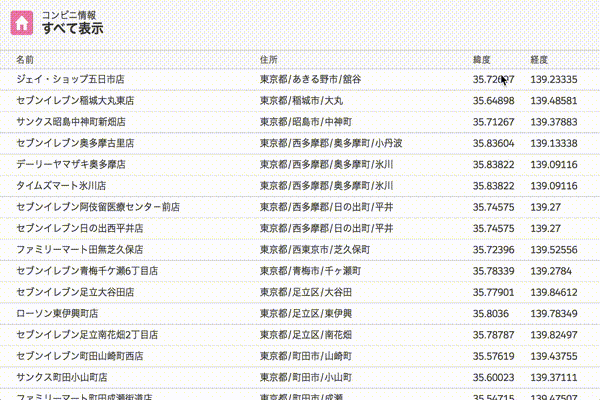This screenshot has width=600, height=400.
Task: Select address 東京都/足立区/大谷田
Action: (x=306, y=292)
